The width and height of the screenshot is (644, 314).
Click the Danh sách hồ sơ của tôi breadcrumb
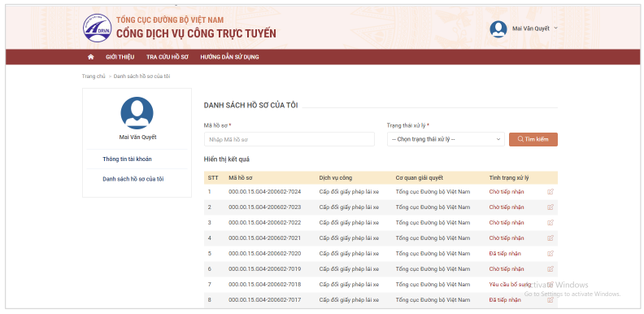click(141, 76)
